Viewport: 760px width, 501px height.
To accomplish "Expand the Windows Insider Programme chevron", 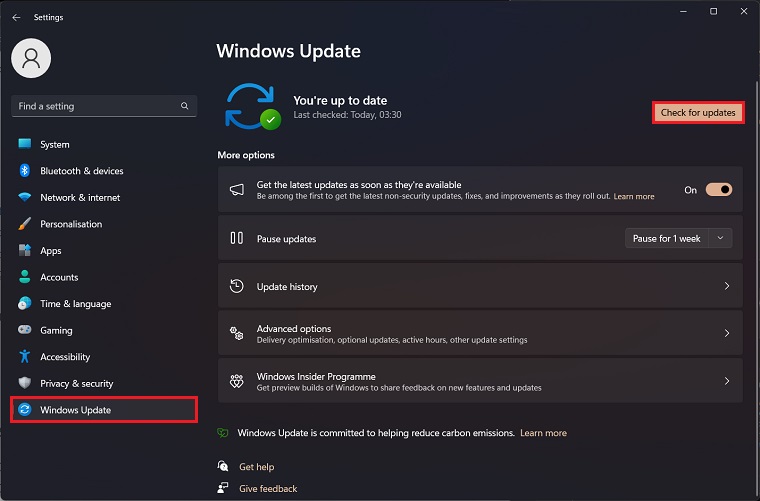I will point(726,381).
